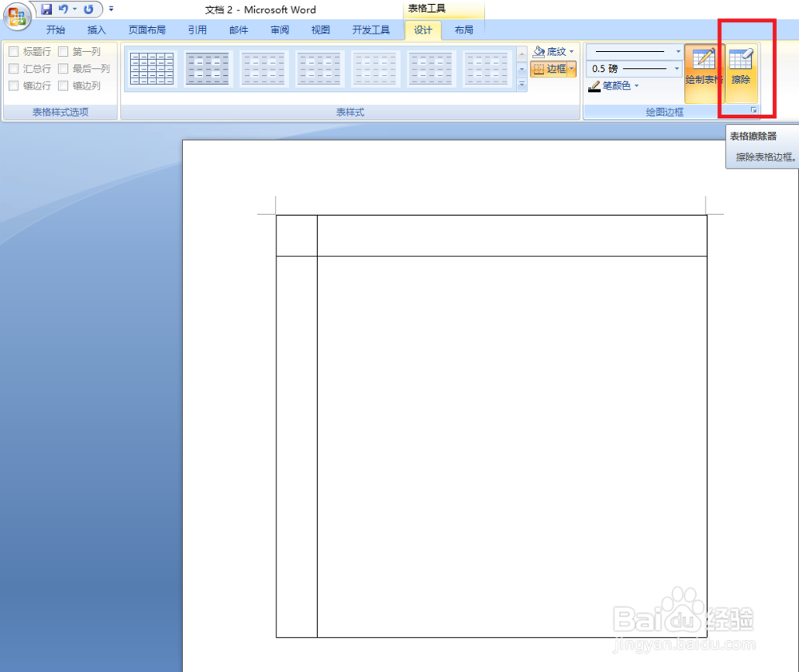
Task: Select the plain grid table style thumbnail
Action: coord(152,68)
